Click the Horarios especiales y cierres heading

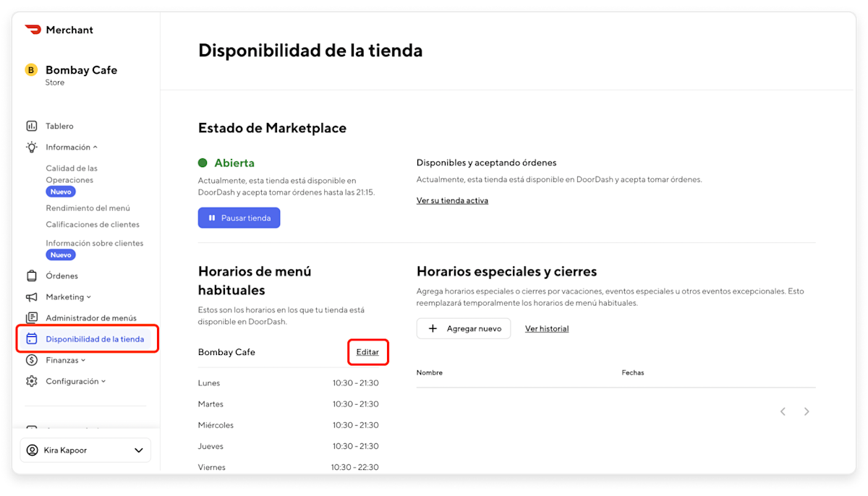[x=506, y=272]
